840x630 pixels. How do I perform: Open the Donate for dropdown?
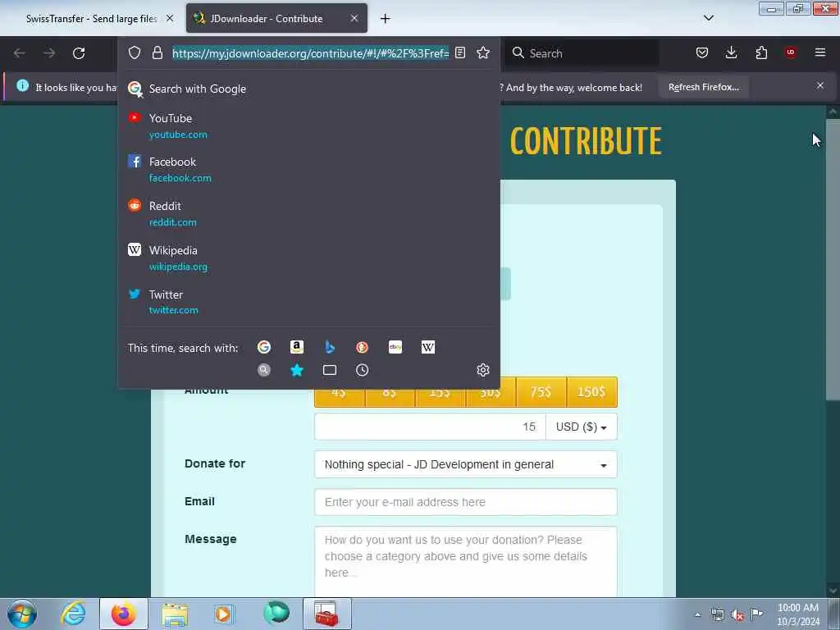[466, 464]
